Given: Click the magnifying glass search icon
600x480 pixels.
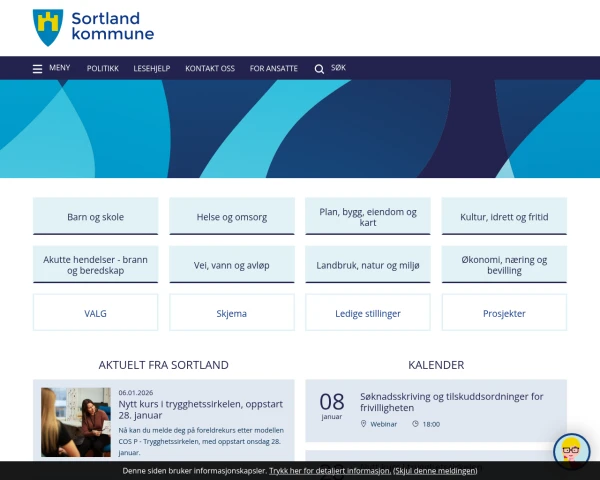Looking at the screenshot, I should 319,69.
